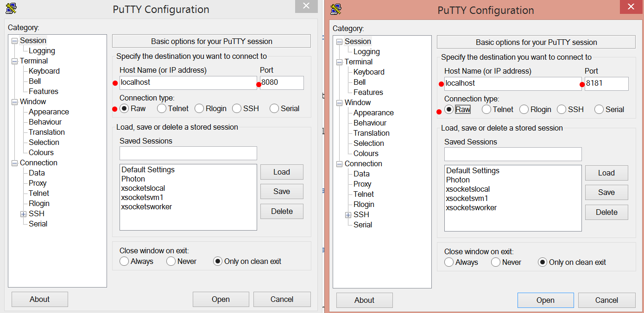The height and width of the screenshot is (313, 644).
Task: Focus Host Name field in port 8080 window
Action: [x=188, y=83]
